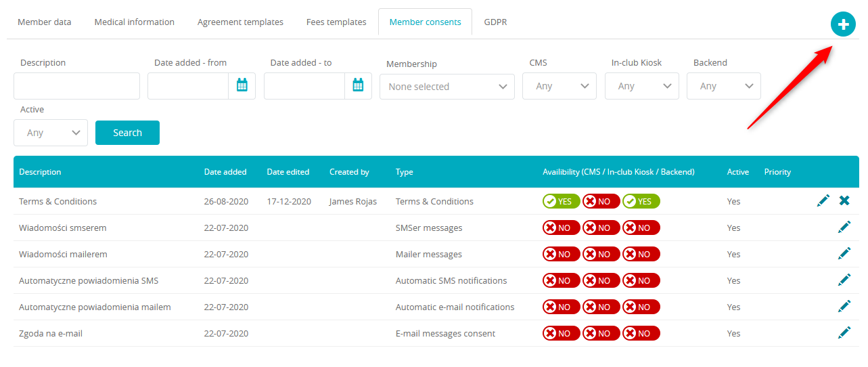The image size is (868, 367).
Task: Open the Active filter dropdown
Action: [x=51, y=133]
